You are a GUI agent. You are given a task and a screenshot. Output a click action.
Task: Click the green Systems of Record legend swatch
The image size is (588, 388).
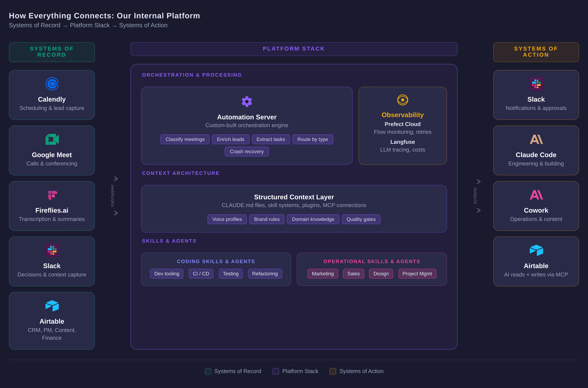(208, 371)
